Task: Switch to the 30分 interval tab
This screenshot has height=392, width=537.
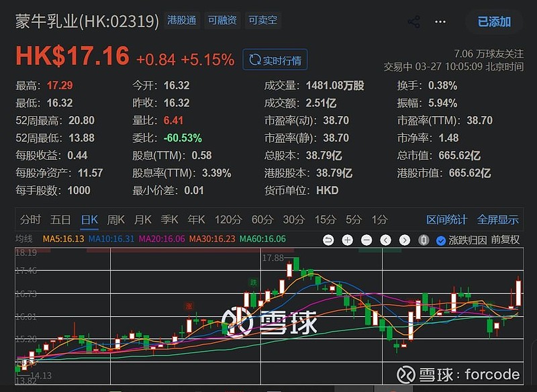Action: click(x=293, y=219)
